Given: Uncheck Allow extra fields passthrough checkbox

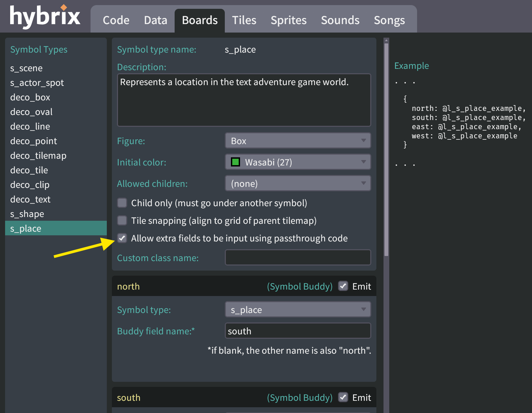Looking at the screenshot, I should [122, 238].
